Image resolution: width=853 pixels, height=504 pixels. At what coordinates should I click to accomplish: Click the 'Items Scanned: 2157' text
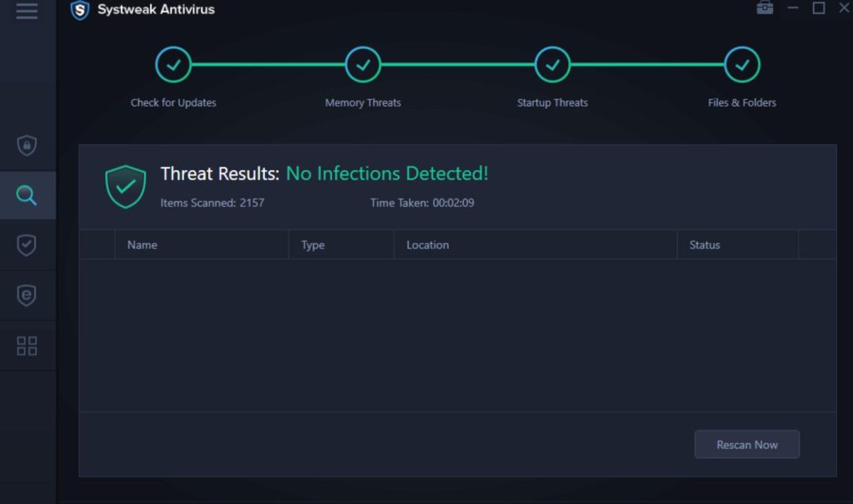pos(212,203)
